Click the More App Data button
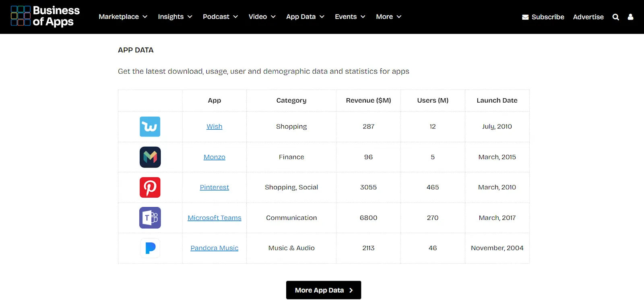Image resolution: width=644 pixels, height=300 pixels. pyautogui.click(x=324, y=290)
